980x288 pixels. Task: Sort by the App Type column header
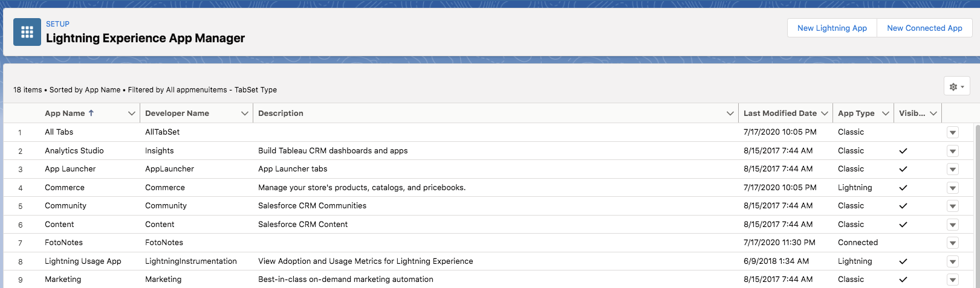tap(856, 114)
